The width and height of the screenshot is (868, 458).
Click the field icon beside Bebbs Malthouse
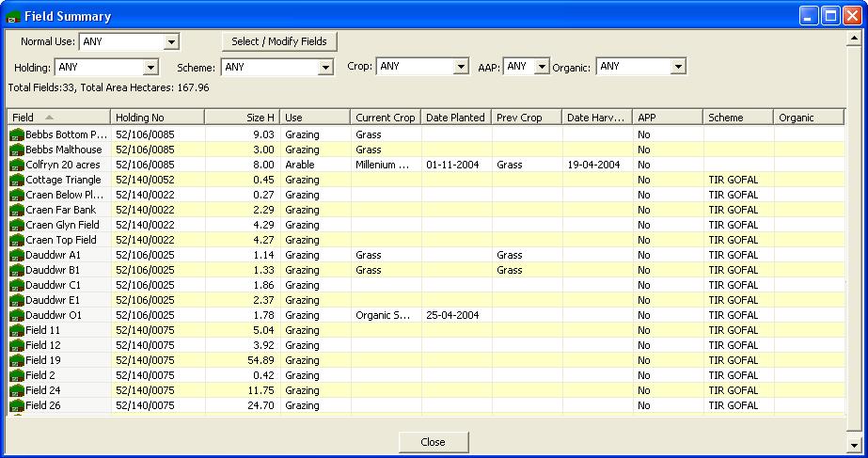coord(17,150)
